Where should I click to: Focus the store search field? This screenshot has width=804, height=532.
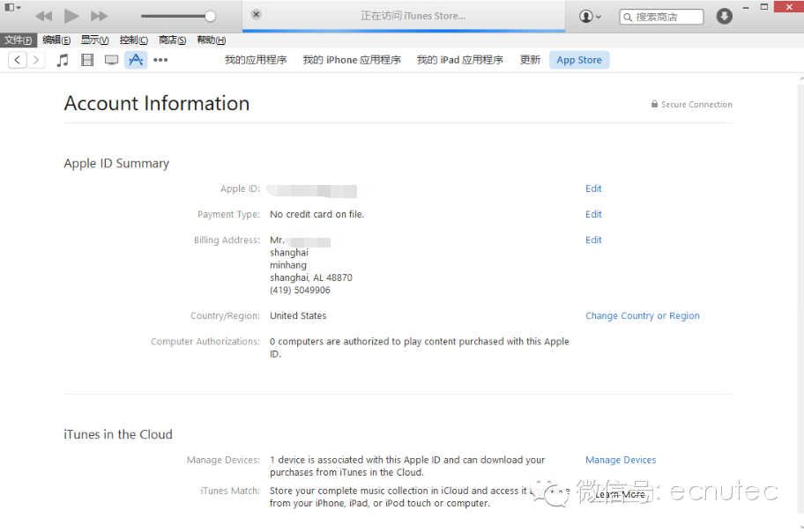point(661,17)
